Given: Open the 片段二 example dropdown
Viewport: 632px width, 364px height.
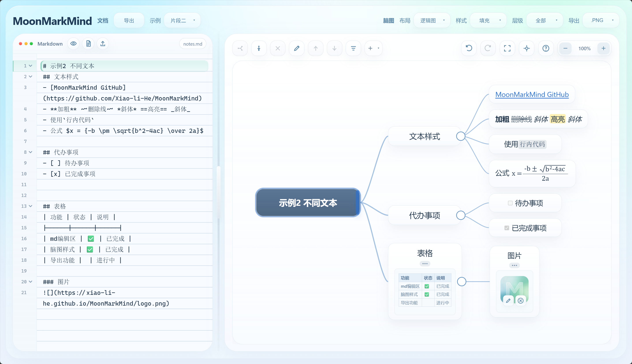Looking at the screenshot, I should (182, 20).
